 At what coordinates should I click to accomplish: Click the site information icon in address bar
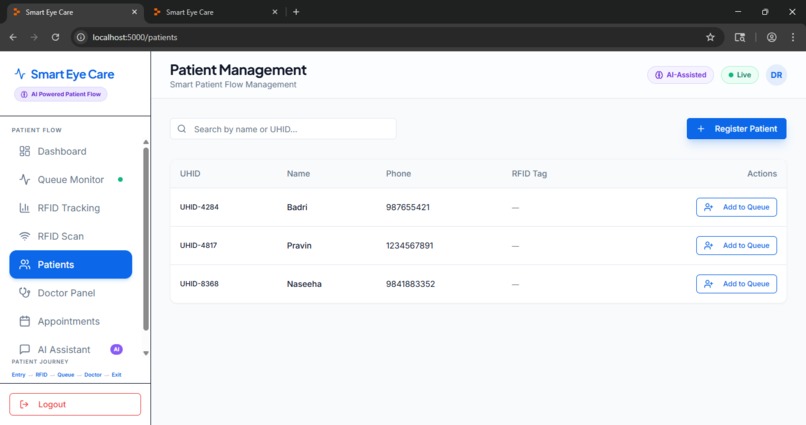click(81, 37)
